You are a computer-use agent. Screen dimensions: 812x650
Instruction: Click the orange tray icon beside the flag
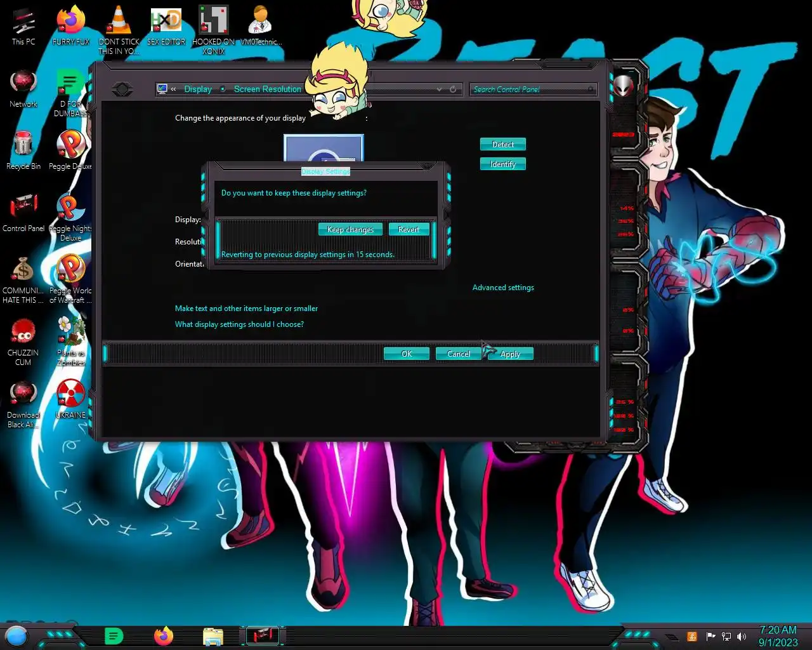click(693, 636)
